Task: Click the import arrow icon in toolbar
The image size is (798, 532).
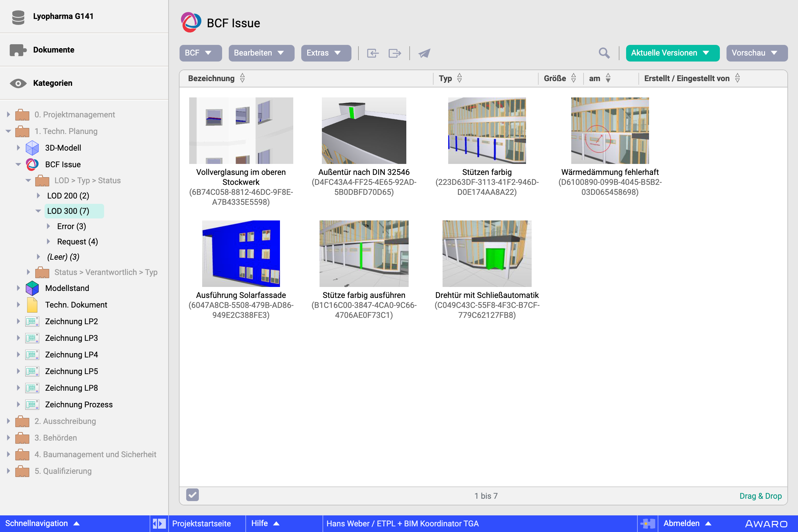Action: [x=372, y=53]
